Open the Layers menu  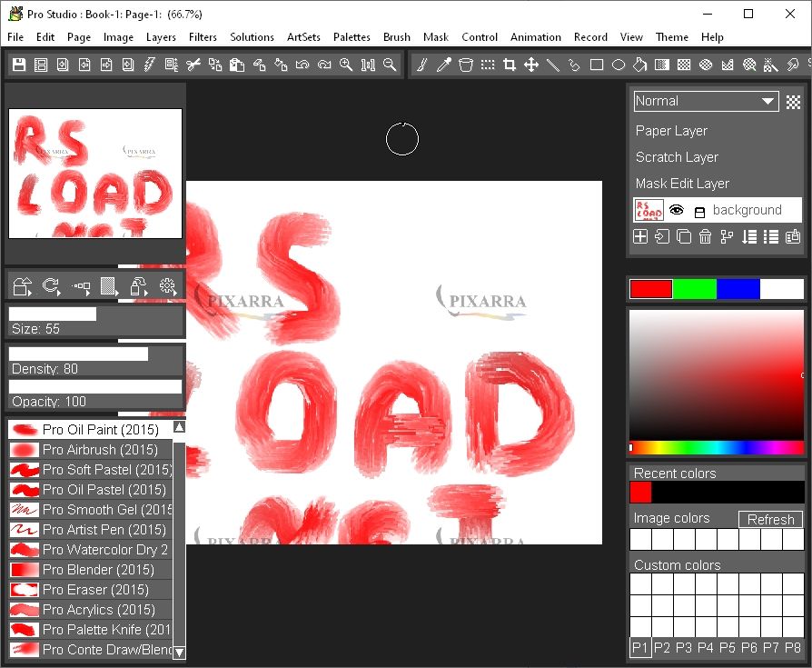(x=161, y=37)
